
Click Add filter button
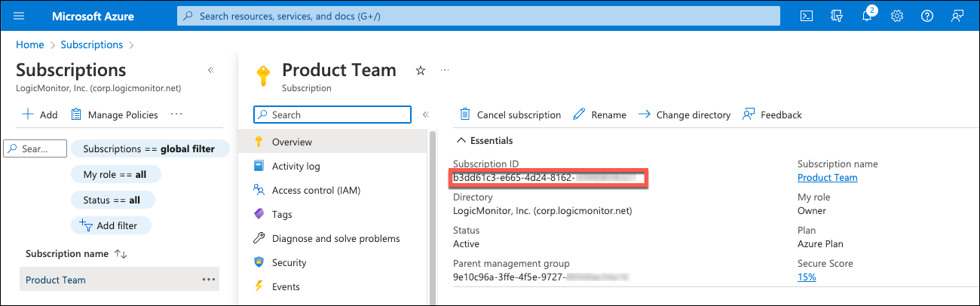tap(111, 225)
